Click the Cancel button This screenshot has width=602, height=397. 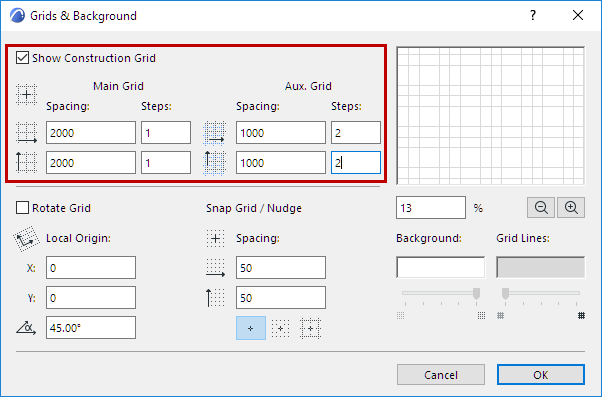click(x=441, y=375)
